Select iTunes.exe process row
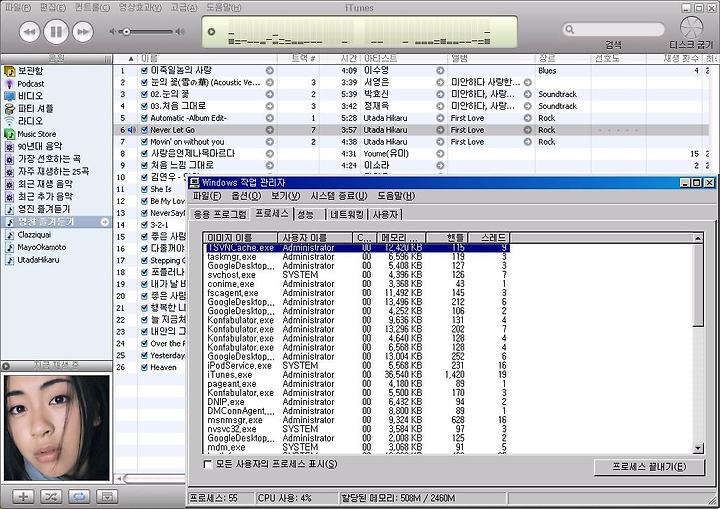 [x=356, y=375]
